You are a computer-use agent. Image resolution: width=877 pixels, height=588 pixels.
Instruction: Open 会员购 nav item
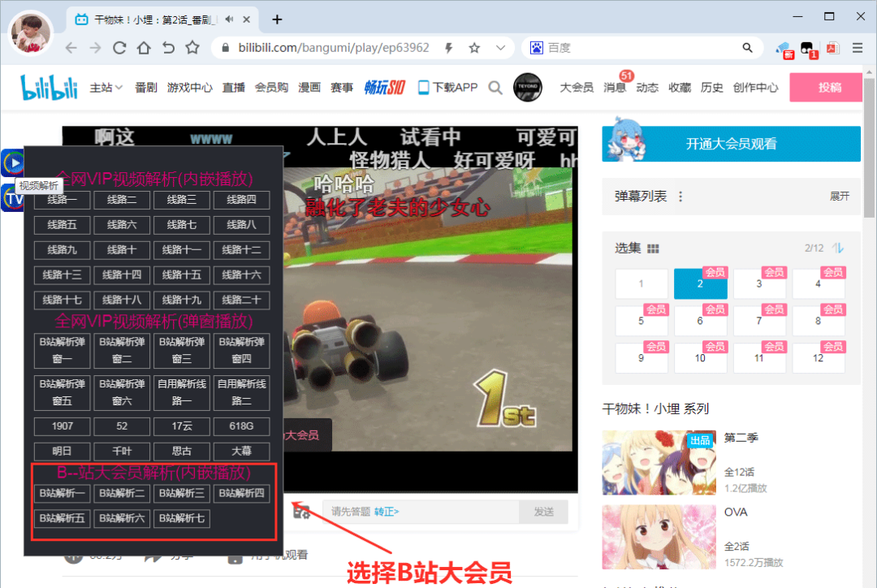271,88
